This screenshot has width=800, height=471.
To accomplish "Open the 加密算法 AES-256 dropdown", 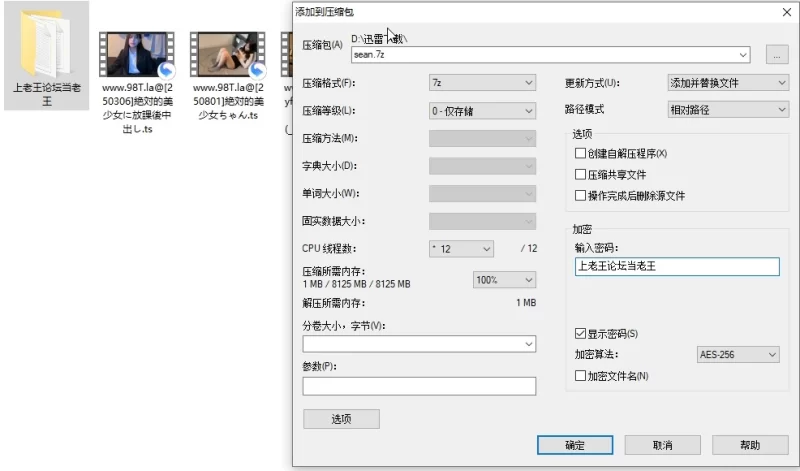I will [x=737, y=354].
